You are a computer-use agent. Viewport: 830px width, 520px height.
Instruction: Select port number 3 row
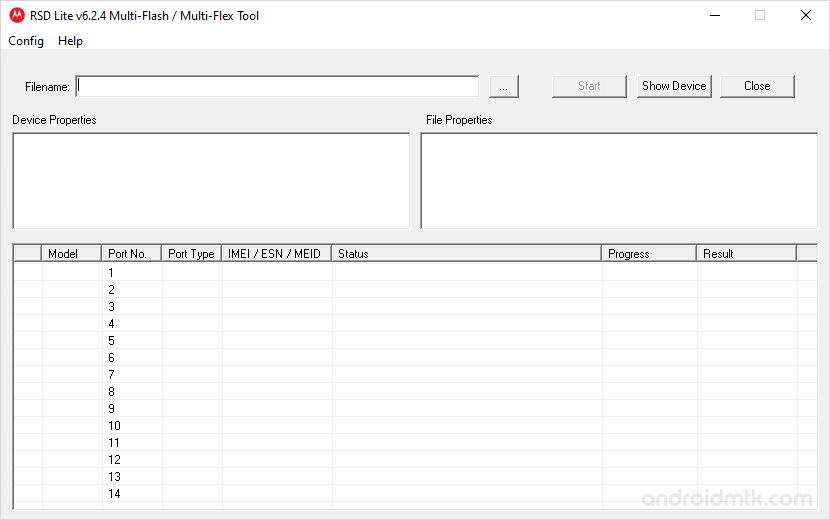click(x=416, y=307)
